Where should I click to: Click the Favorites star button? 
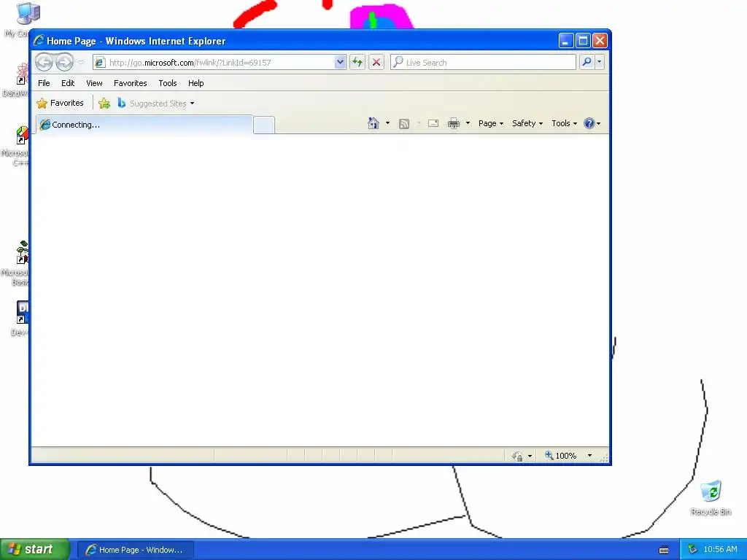[x=60, y=103]
